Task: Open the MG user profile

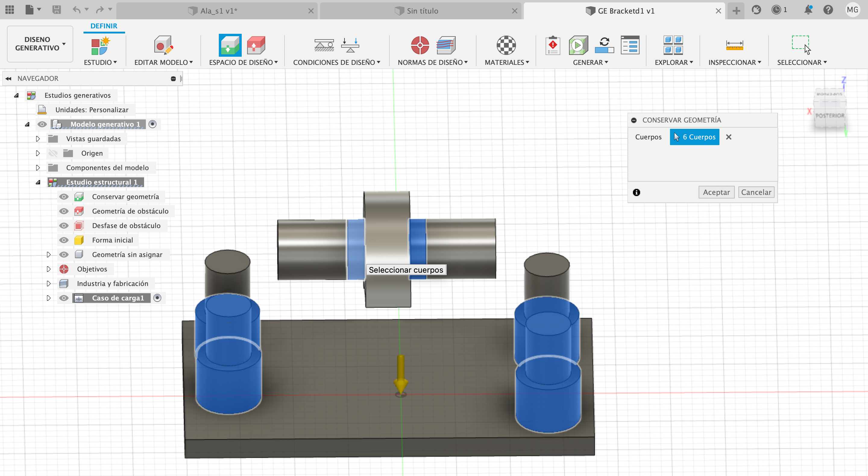Action: tap(853, 10)
